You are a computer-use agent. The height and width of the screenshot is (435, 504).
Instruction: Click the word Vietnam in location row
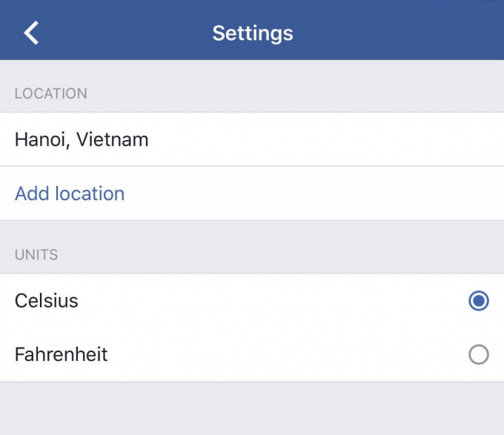[x=114, y=139]
